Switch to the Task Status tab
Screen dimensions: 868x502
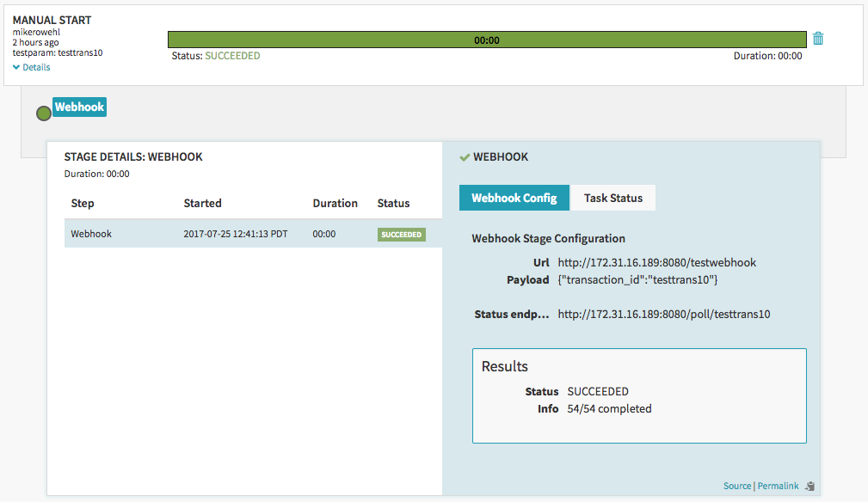(613, 198)
